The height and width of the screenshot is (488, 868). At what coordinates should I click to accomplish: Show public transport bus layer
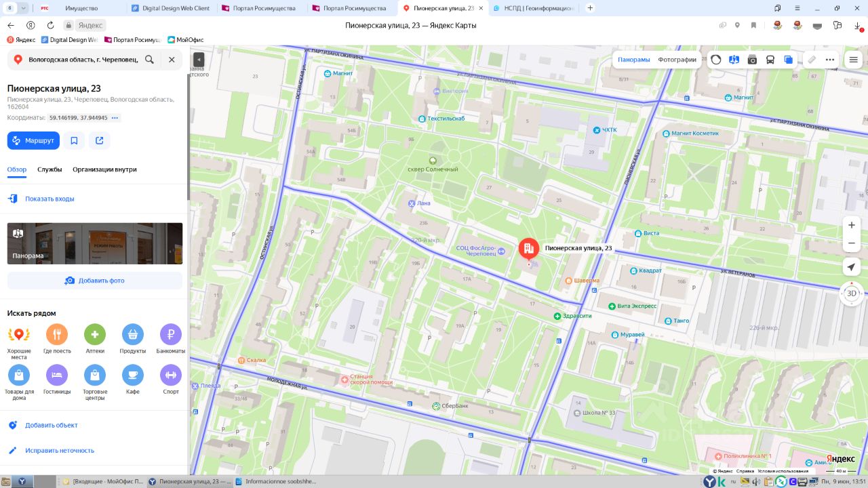(x=770, y=60)
